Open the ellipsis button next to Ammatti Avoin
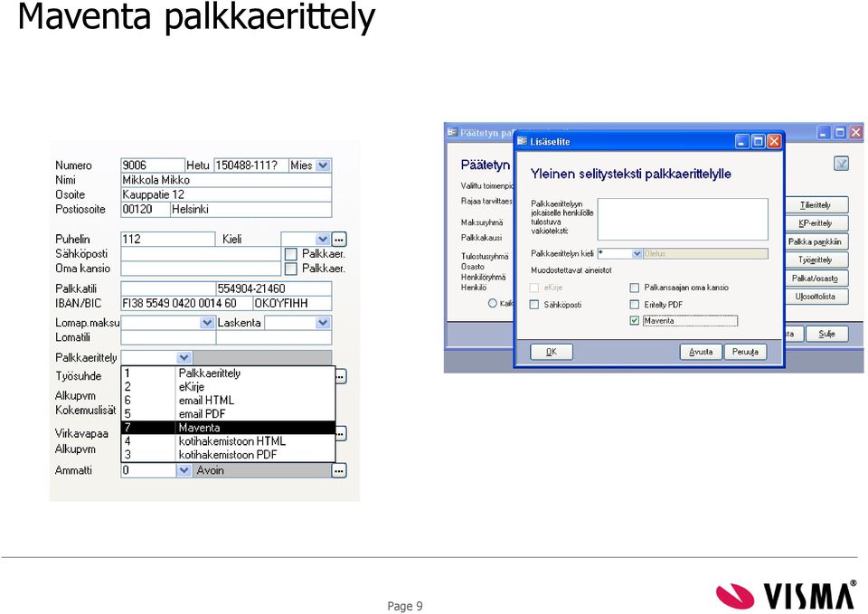 339,470
